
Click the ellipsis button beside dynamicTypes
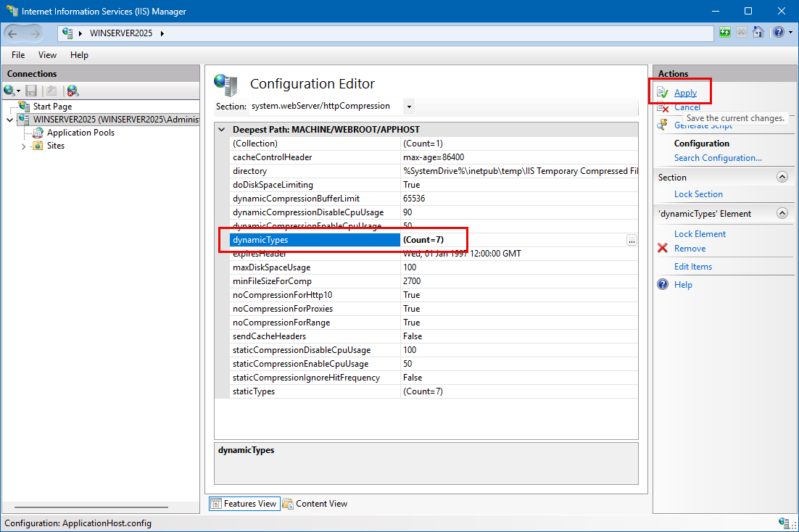632,240
